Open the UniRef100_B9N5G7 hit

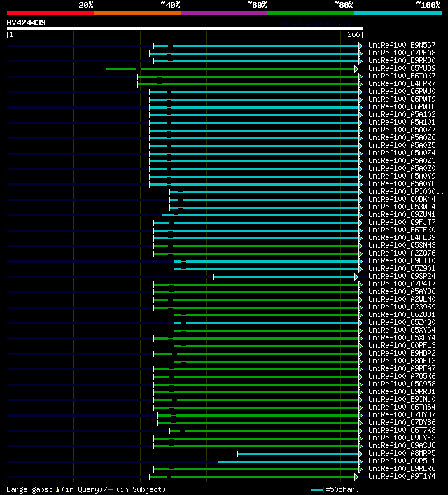[x=402, y=45]
